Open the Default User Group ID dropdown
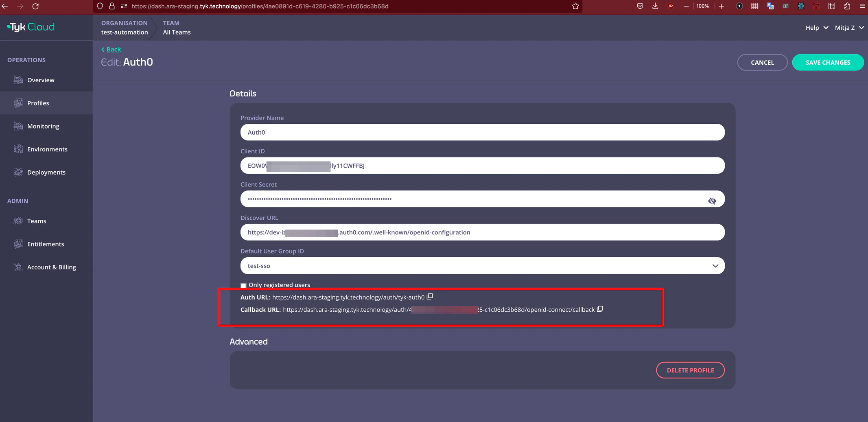The image size is (868, 422). pyautogui.click(x=715, y=265)
